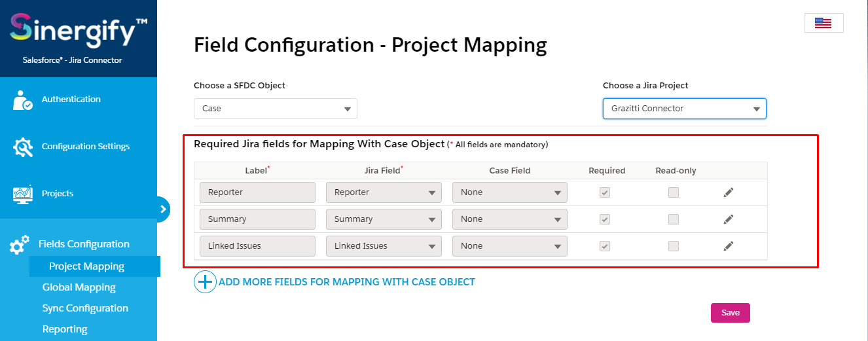This screenshot has width=868, height=341.
Task: Click the Field Configuration - Project Mapping heading
Action: (371, 45)
